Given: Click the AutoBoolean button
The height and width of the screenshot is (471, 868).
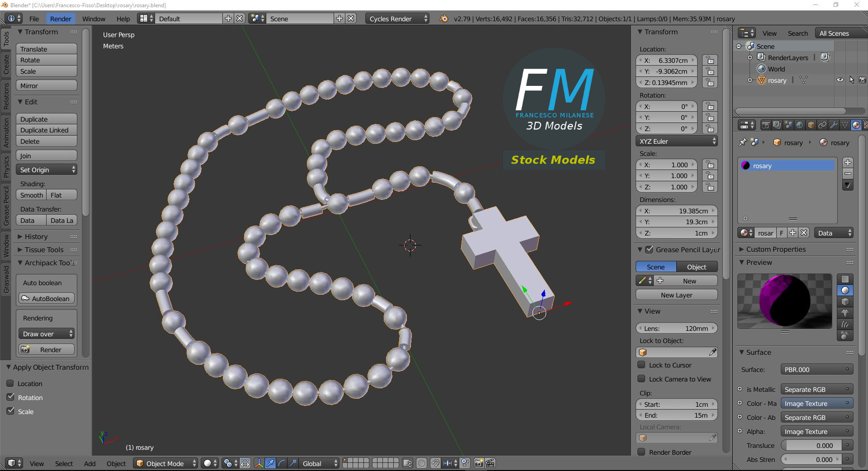Looking at the screenshot, I should pyautogui.click(x=47, y=298).
